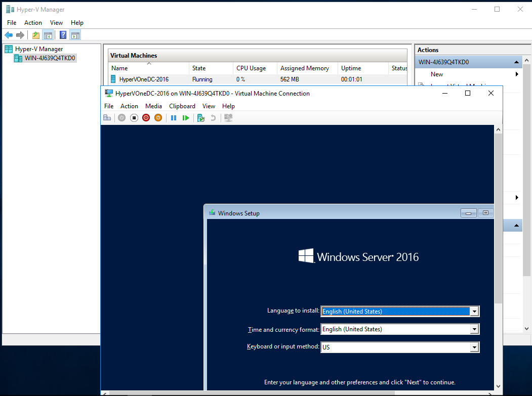The image size is (532, 396).
Task: Click the Help question mark icon
Action: tap(62, 34)
